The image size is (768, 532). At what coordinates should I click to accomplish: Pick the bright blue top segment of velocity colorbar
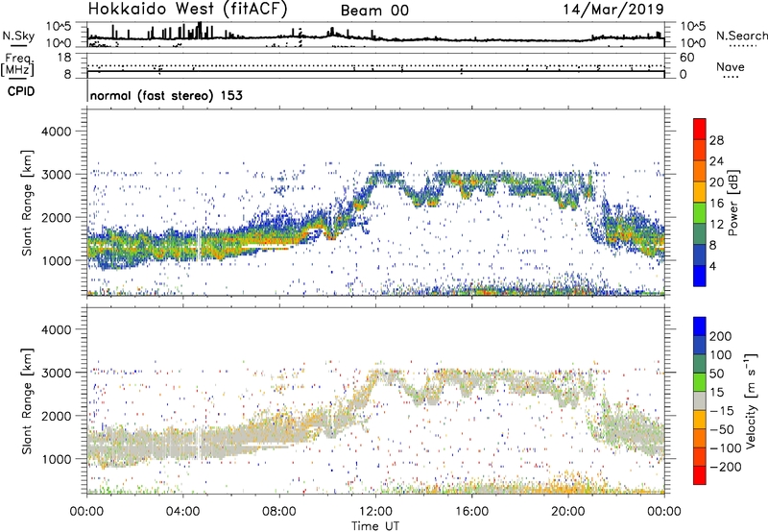[700, 326]
